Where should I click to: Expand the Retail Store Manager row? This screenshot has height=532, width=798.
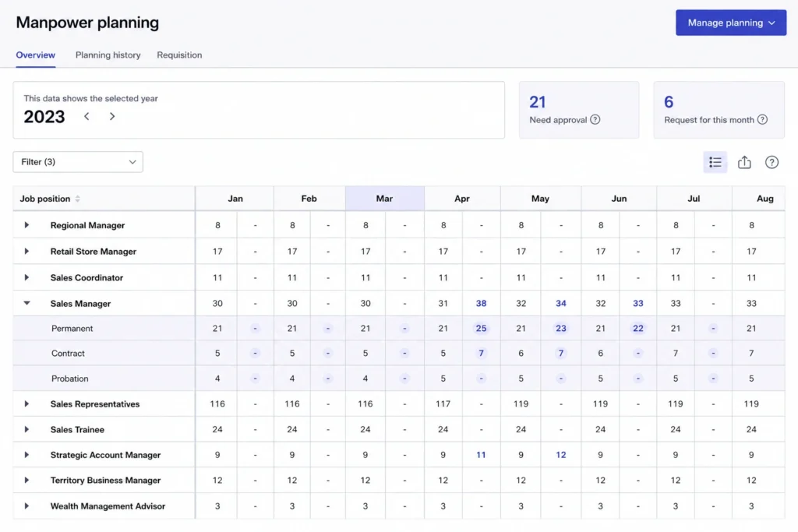[26, 252]
